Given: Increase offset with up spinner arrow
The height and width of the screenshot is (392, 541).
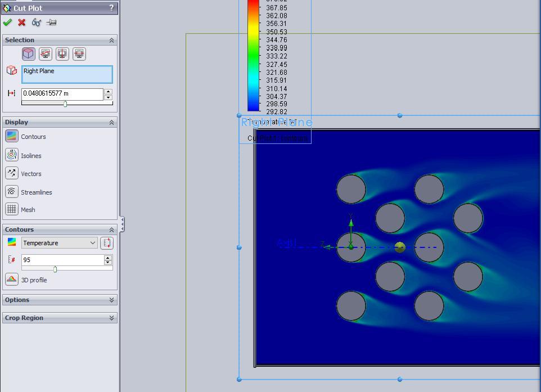Looking at the screenshot, I should point(109,92).
